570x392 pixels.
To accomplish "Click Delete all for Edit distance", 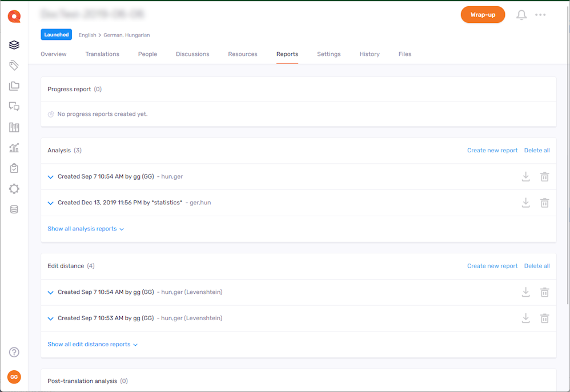I will (537, 266).
